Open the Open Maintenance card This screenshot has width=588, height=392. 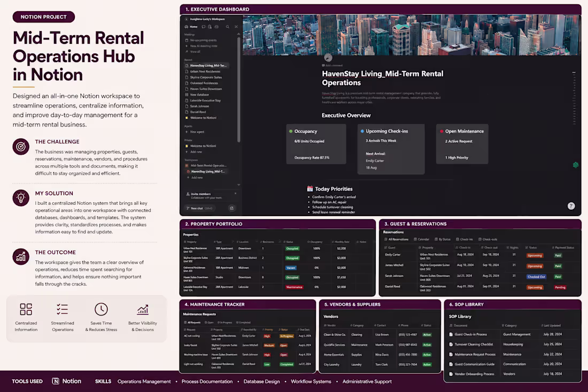click(x=462, y=144)
